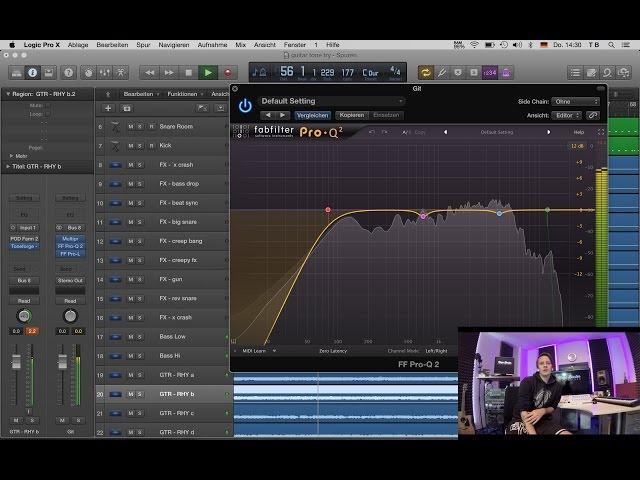The width and height of the screenshot is (640, 480).
Task: Open the Ablage menu
Action: point(78,45)
